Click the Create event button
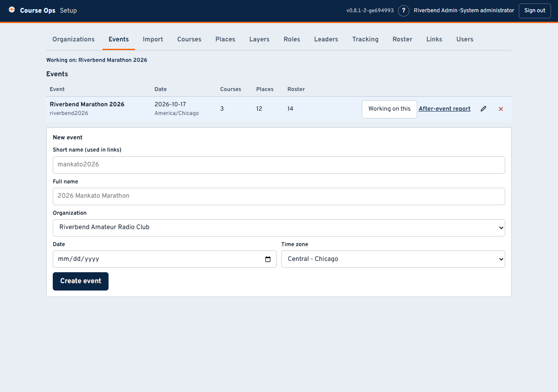Viewport: 558px width, 392px height. [81, 281]
